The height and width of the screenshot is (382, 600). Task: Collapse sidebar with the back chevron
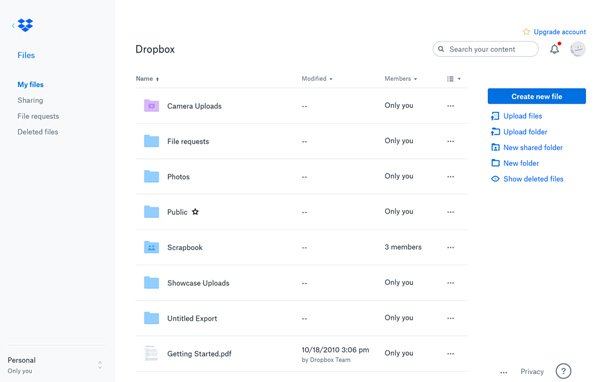13,26
